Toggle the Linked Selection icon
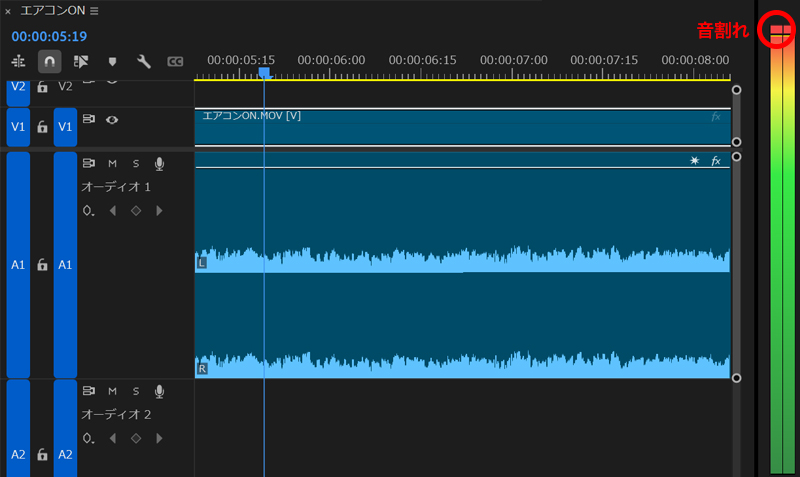Image resolution: width=800 pixels, height=477 pixels. tap(81, 62)
